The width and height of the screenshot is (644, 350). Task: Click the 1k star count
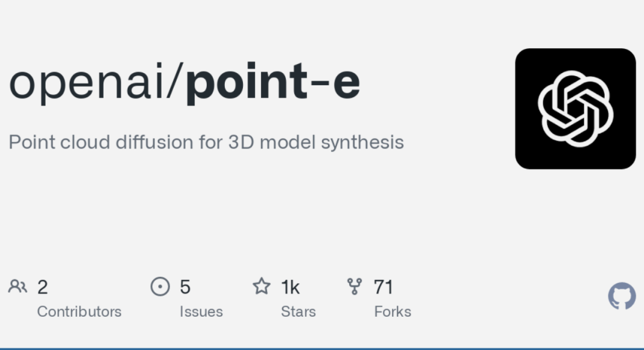(291, 287)
